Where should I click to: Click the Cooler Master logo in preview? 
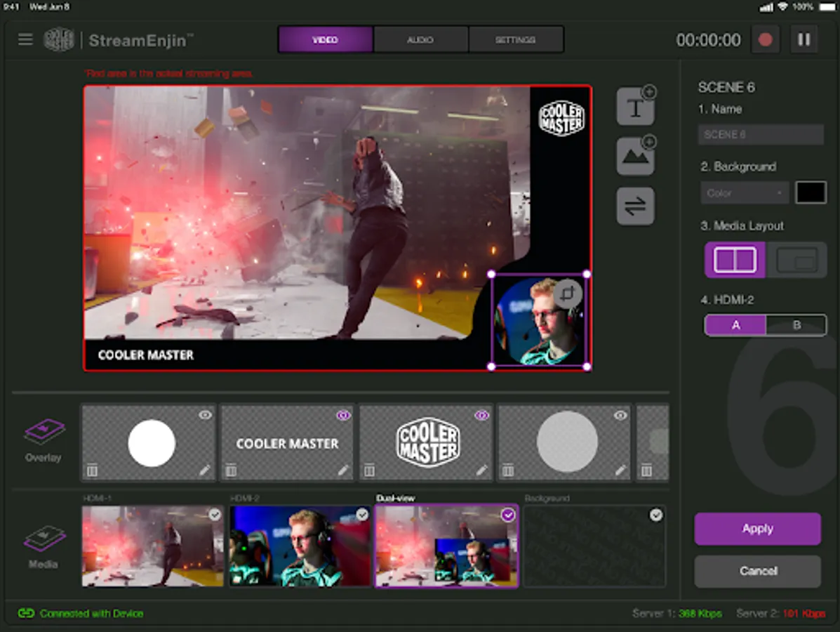(x=561, y=118)
